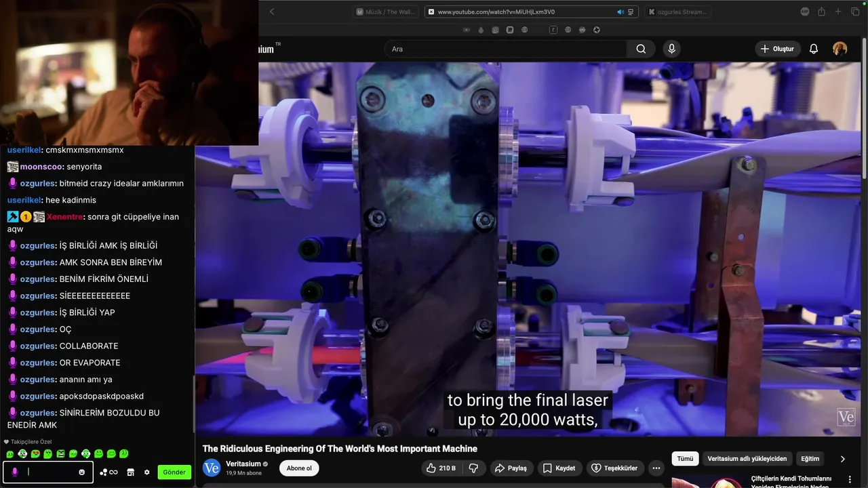
Task: Insert the heart-eyes green emote
Action: 35,453
